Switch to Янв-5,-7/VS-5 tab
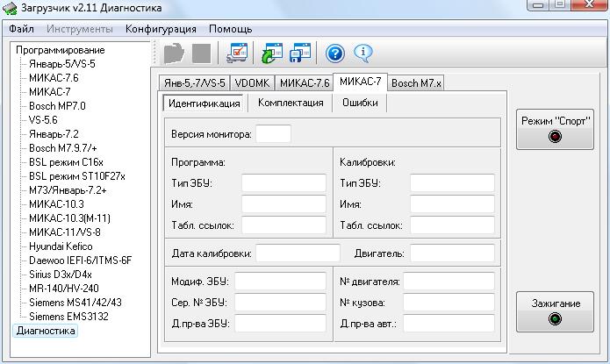Viewport: 610px width, 364px height. click(195, 82)
